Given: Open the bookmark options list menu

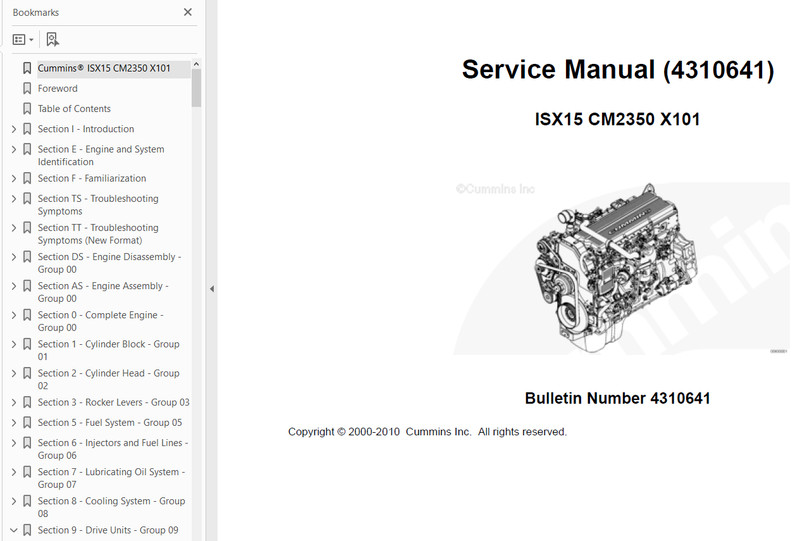Looking at the screenshot, I should pyautogui.click(x=23, y=39).
